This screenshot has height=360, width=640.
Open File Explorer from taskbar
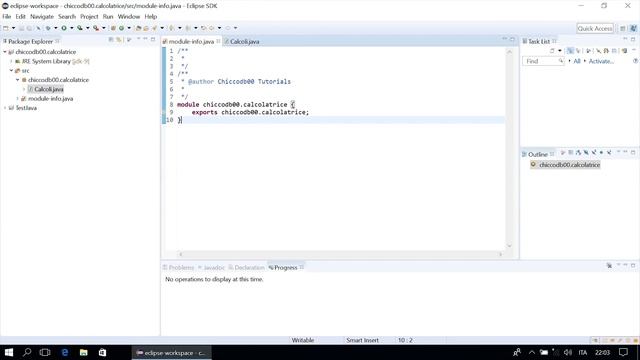point(84,352)
